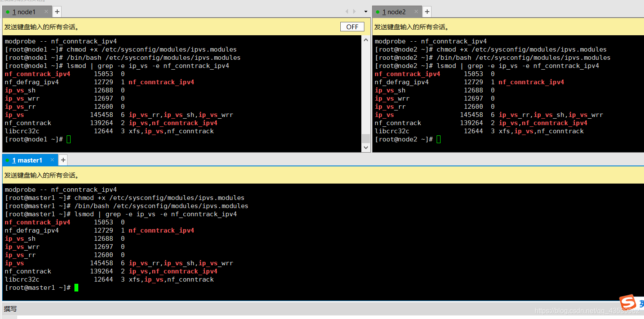Switch to the node1 session tab
644x319 pixels.
point(27,12)
